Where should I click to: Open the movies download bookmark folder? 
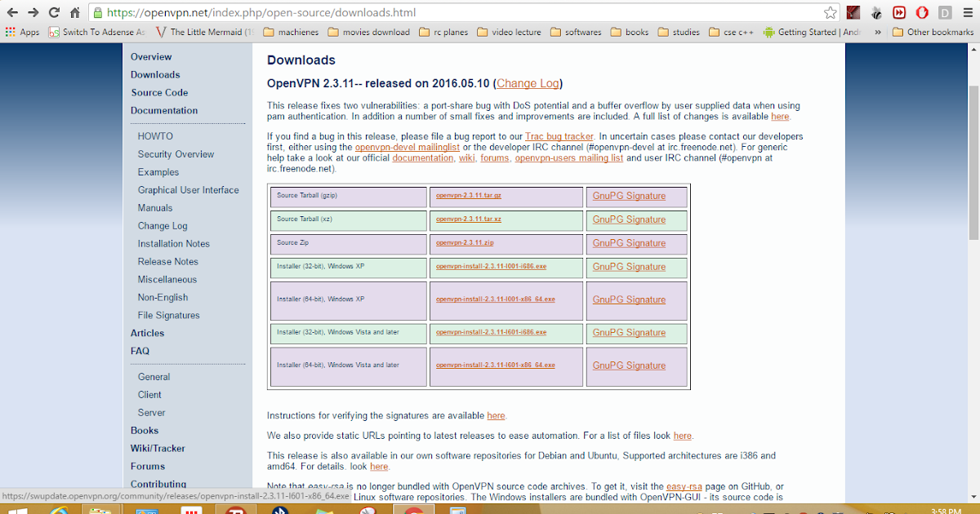[x=369, y=33]
